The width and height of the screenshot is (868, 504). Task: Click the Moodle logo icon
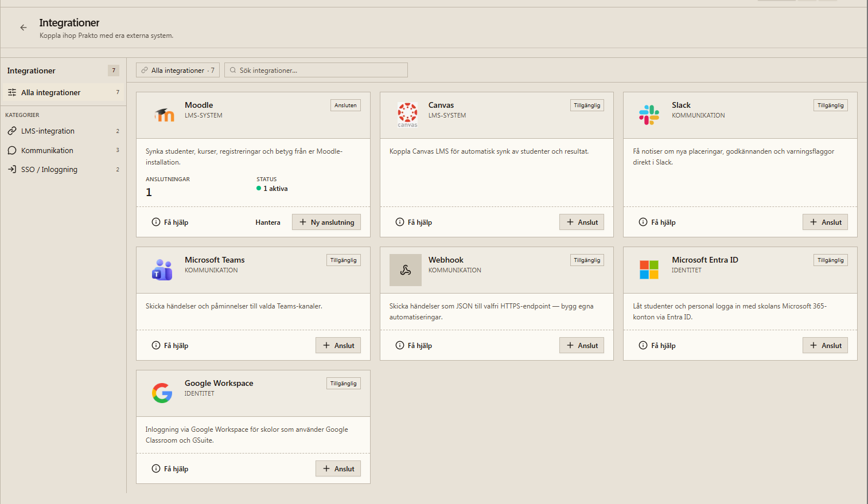pyautogui.click(x=164, y=115)
